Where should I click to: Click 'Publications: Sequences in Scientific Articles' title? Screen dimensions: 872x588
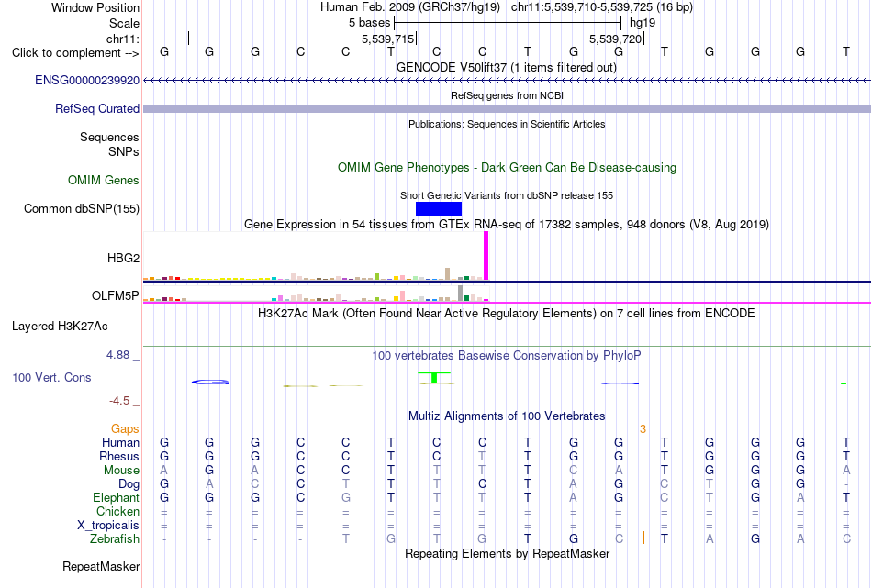coord(507,124)
